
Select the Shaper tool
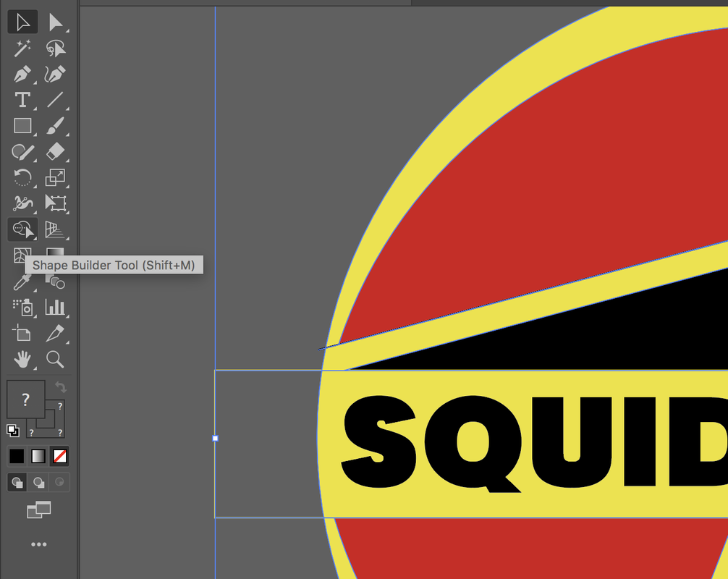[x=22, y=152]
